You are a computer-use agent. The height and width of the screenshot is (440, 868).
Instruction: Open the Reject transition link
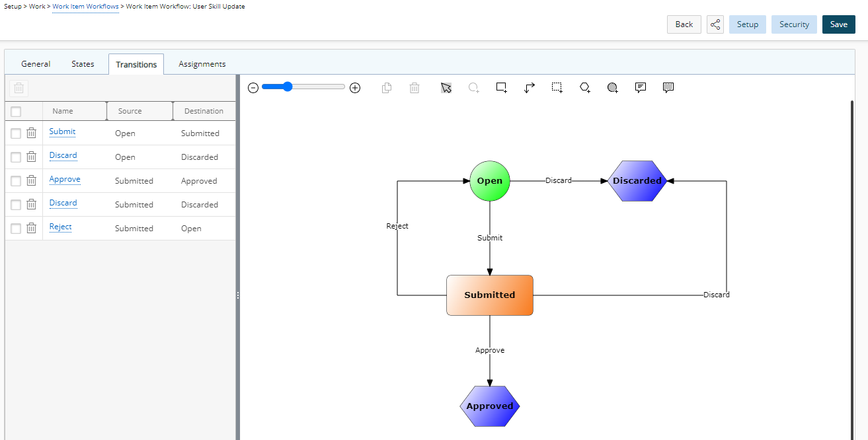[x=60, y=227]
